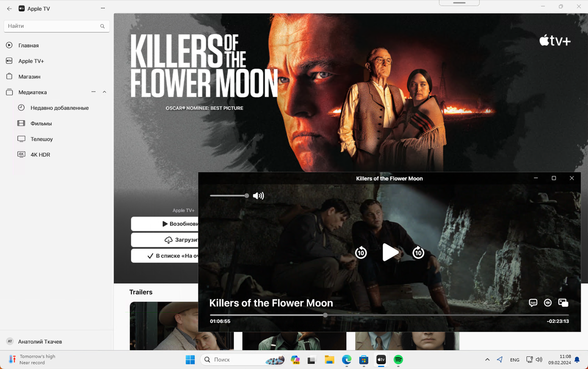Click the OSCAR NOMINEE: BEST PICTURE text
The height and width of the screenshot is (369, 588).
click(204, 108)
